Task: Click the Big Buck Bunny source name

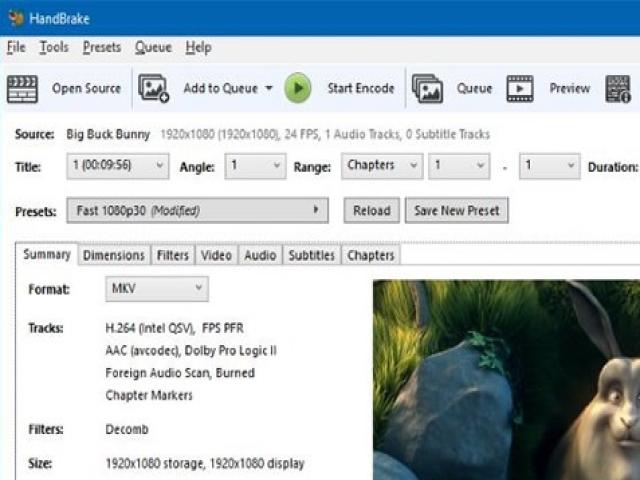Action: [x=108, y=134]
